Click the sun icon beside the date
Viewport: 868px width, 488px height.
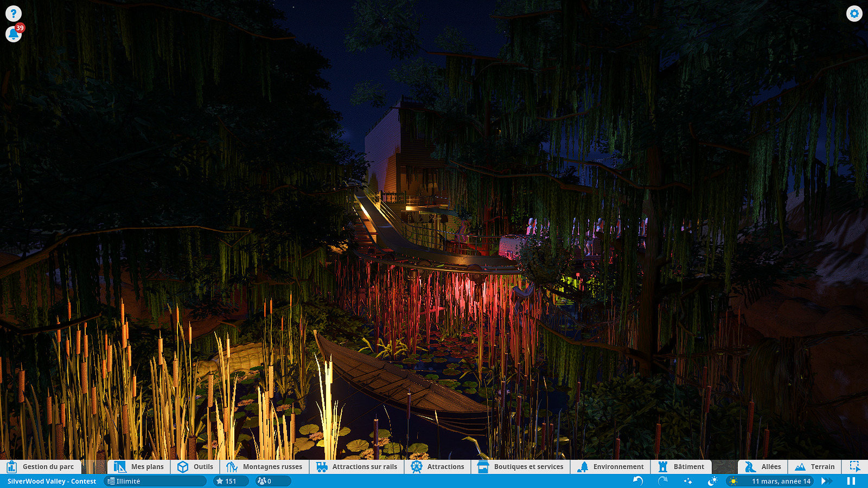(x=733, y=481)
